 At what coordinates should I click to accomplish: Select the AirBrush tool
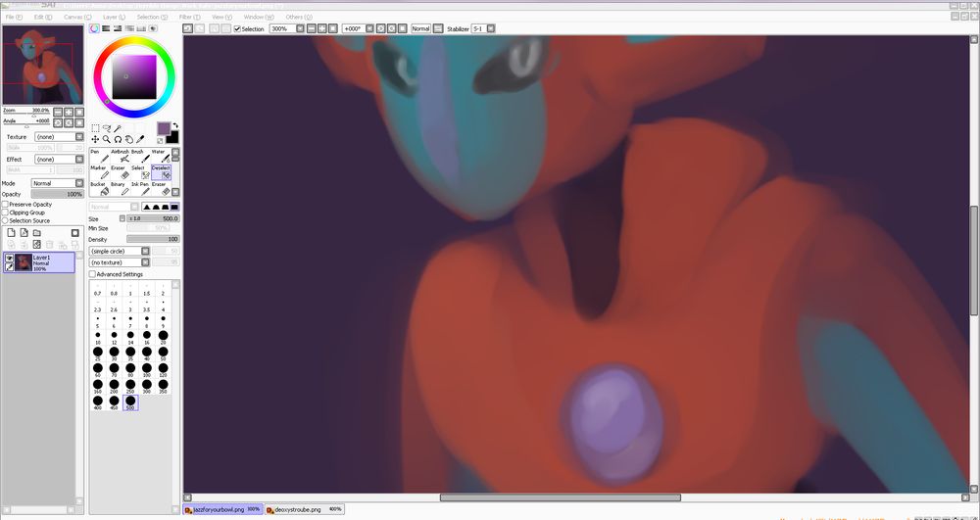click(120, 156)
